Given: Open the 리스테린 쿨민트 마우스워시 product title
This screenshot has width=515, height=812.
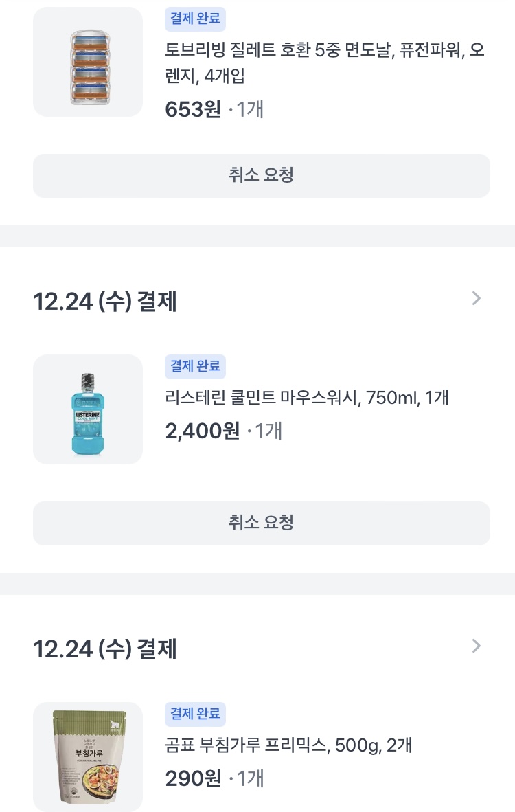Looking at the screenshot, I should 307,397.
